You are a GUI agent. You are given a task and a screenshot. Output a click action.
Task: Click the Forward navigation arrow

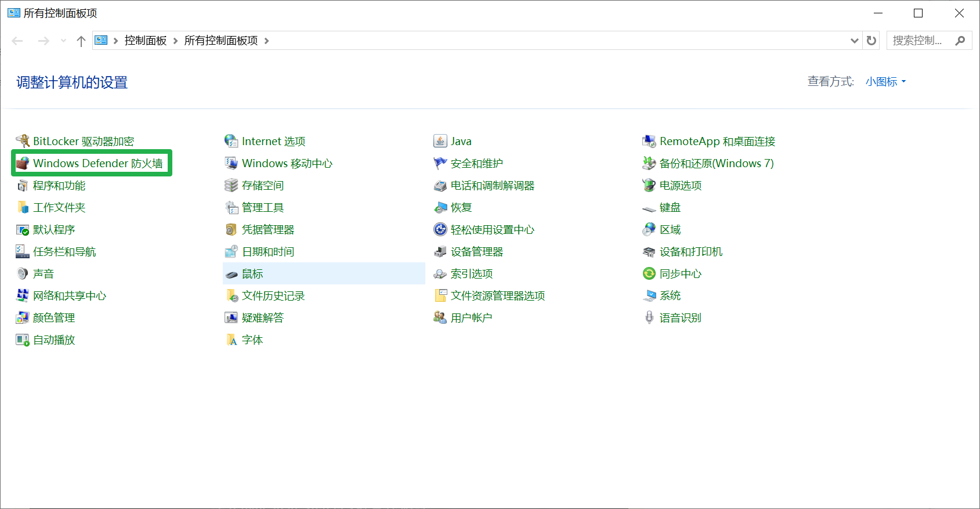pyautogui.click(x=44, y=41)
